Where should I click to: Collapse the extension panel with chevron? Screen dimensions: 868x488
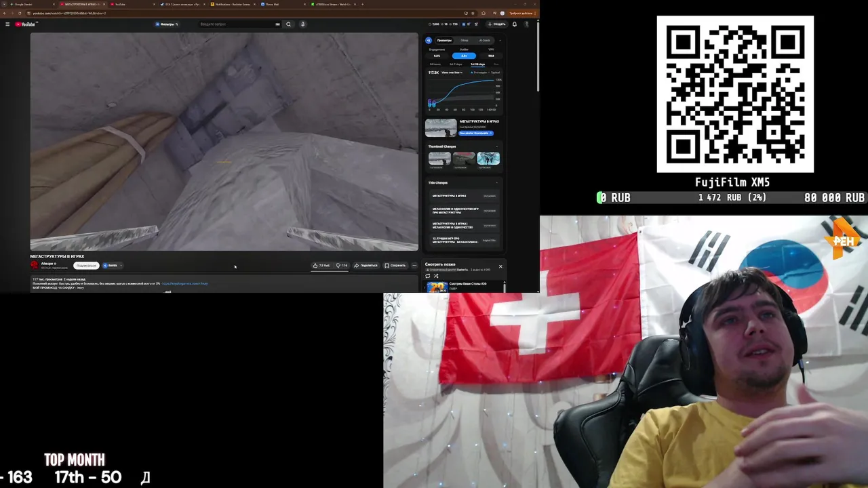point(500,41)
